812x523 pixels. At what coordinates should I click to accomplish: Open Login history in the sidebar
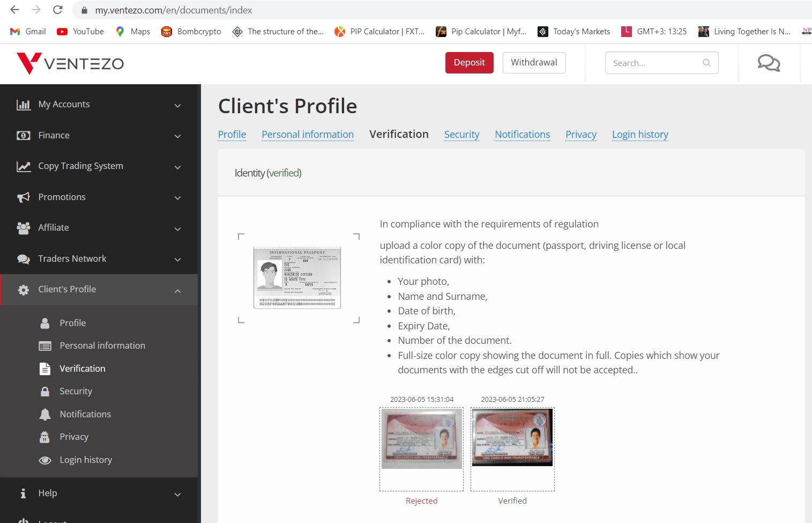coord(86,460)
